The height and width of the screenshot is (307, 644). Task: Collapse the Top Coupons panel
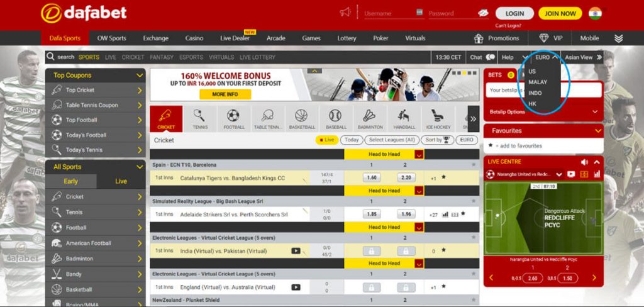coord(140,75)
